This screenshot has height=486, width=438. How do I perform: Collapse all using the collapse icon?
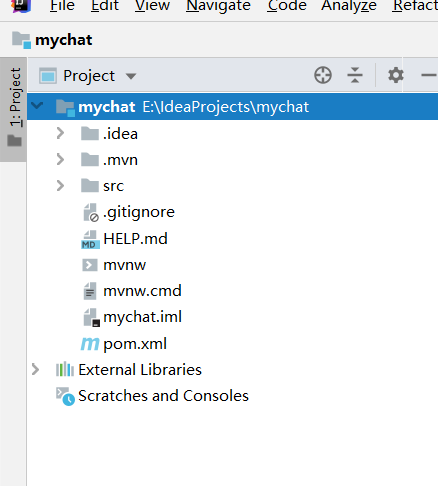point(355,75)
